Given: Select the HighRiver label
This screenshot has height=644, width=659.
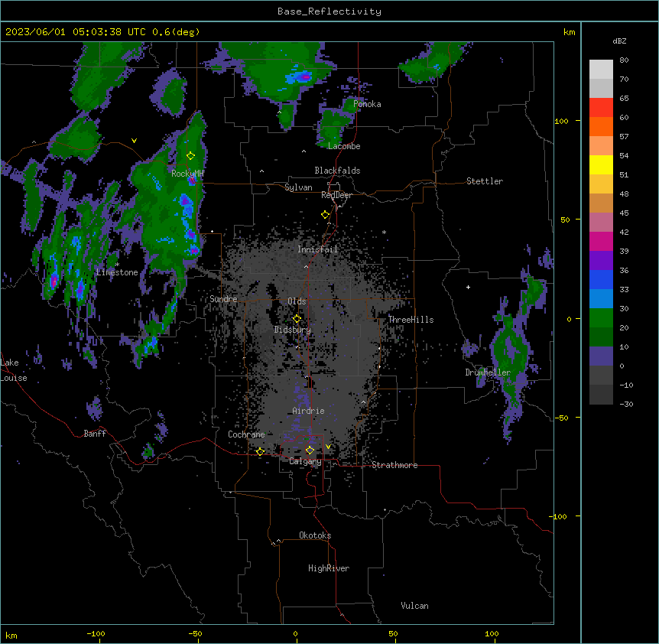Looking at the screenshot, I should pyautogui.click(x=328, y=568).
